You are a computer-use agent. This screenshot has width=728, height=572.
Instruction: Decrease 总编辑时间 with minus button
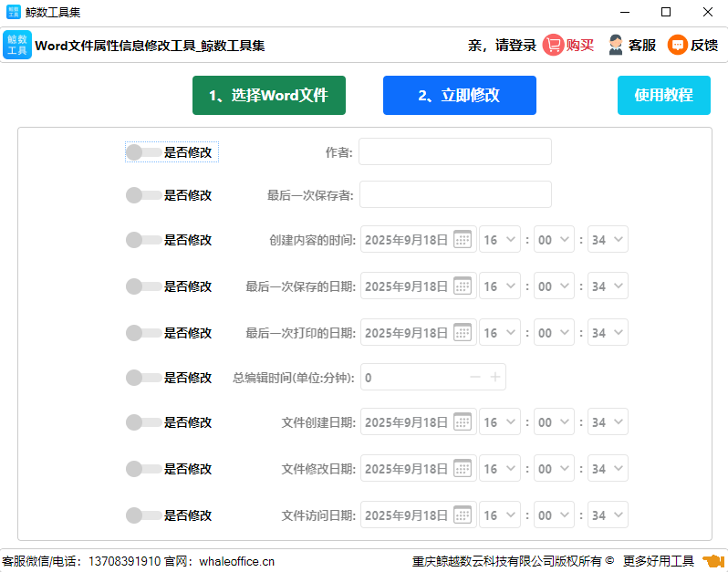click(475, 377)
